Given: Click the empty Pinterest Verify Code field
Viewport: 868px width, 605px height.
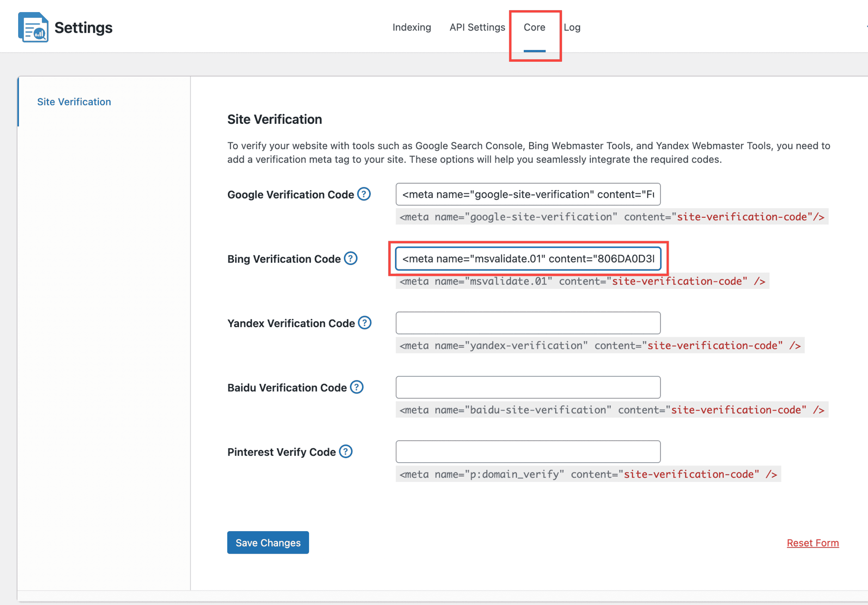Looking at the screenshot, I should [528, 452].
